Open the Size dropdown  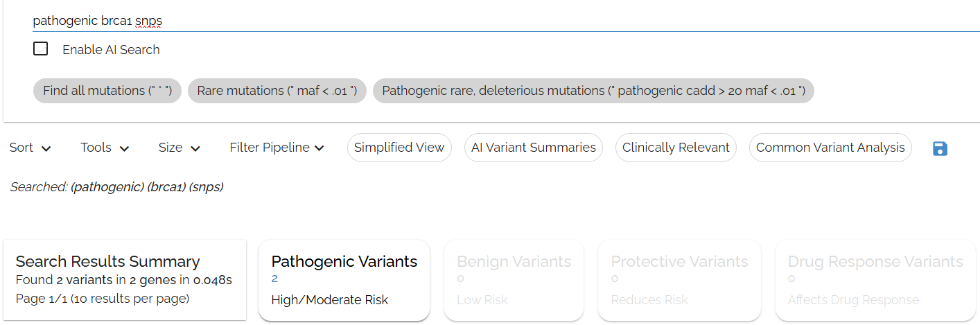coord(179,148)
